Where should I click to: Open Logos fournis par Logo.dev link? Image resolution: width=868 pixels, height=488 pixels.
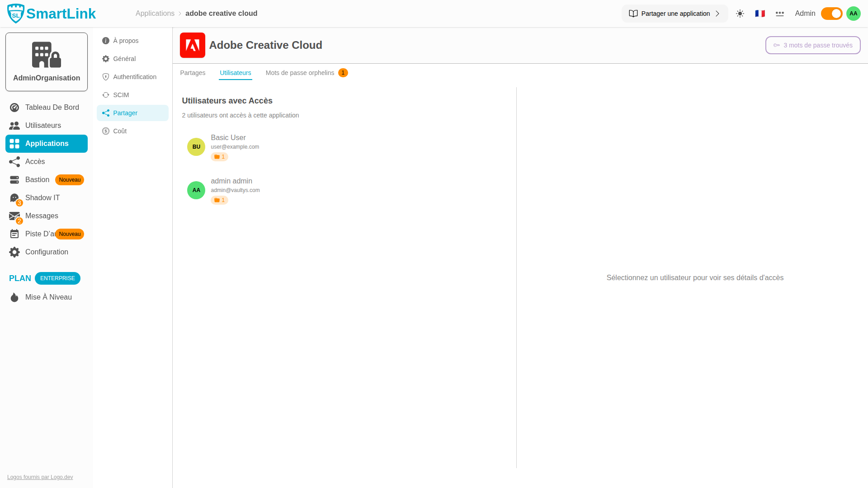coord(40,477)
